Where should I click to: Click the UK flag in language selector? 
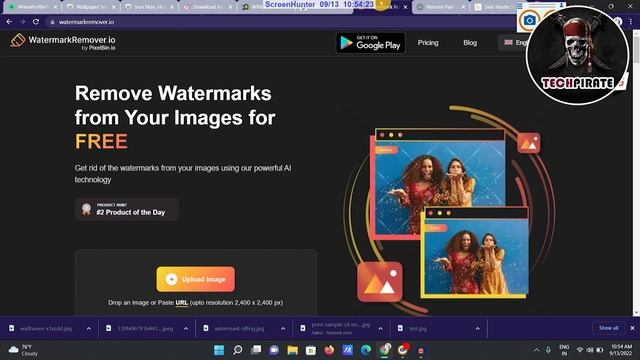[509, 42]
